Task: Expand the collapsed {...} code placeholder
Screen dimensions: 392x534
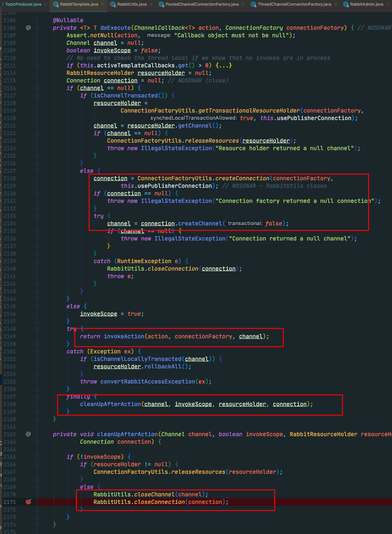Action: click(223, 65)
